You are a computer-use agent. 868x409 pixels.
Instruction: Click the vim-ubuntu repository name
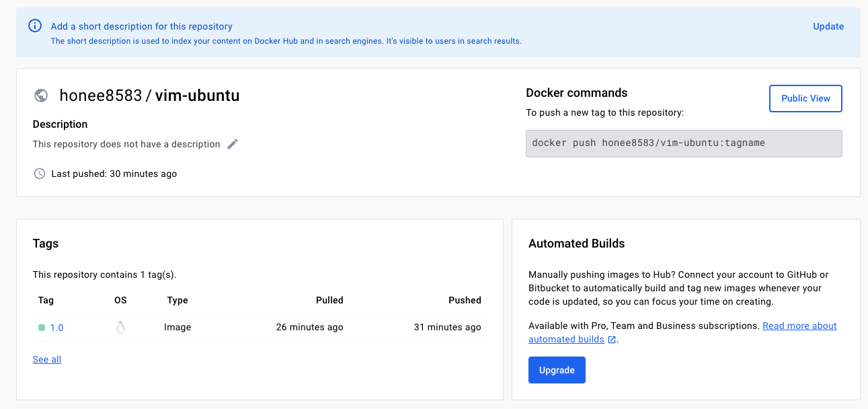[x=198, y=96]
